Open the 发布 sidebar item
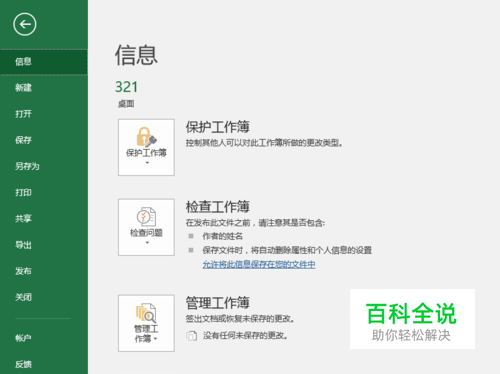This screenshot has width=500, height=374. [44, 271]
